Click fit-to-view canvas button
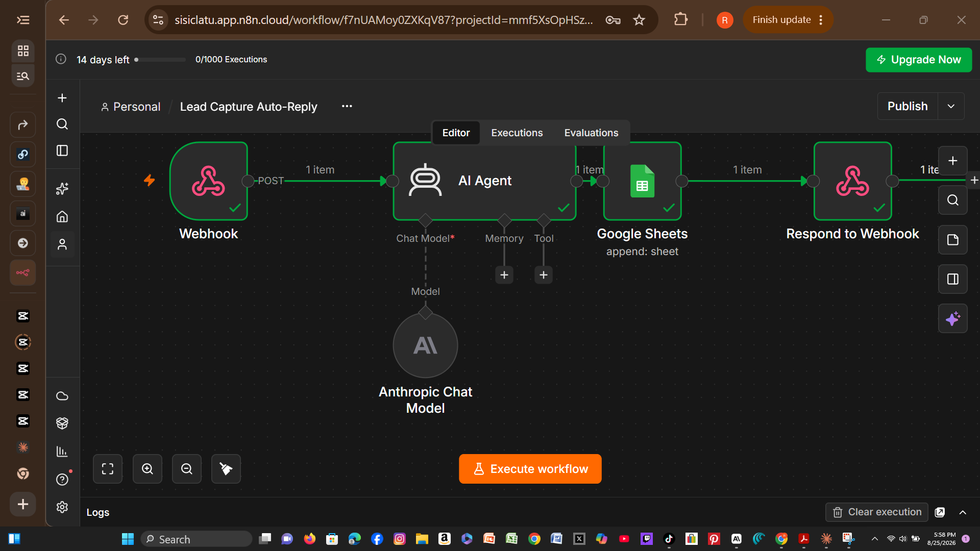Viewport: 980px width, 551px height. pyautogui.click(x=108, y=469)
